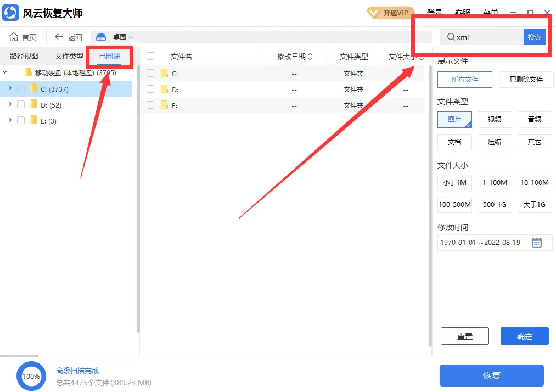The width and height of the screenshot is (556, 392).
Task: Click the 风云恢复大师 app logo
Action: 9,13
